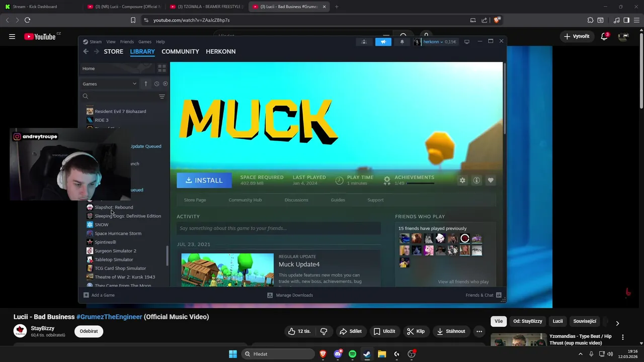The height and width of the screenshot is (362, 644).
Task: Add Muck to favorites heart icon
Action: [491, 180]
